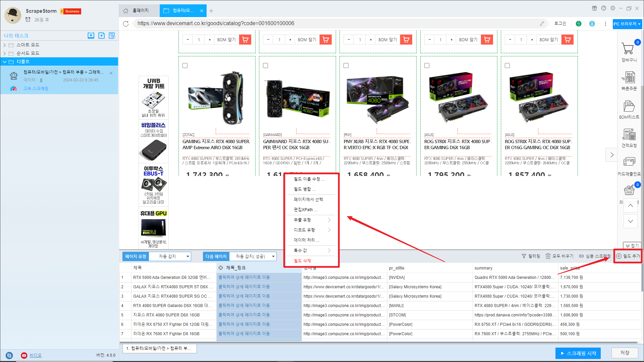Image resolution: width=644 pixels, height=362 pixels.
Task: Open the 페이지 유형 자동 감지 dropdown
Action: (170, 256)
